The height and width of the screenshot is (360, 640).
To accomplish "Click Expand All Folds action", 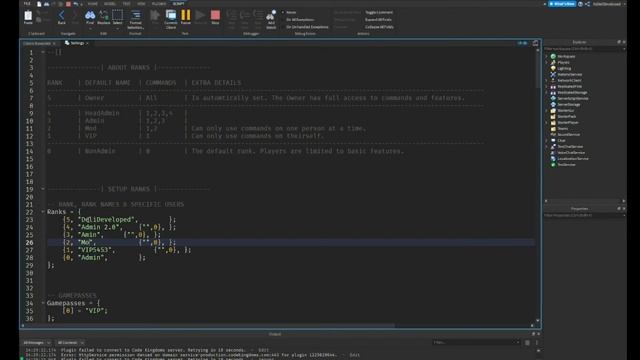I will pos(378,20).
